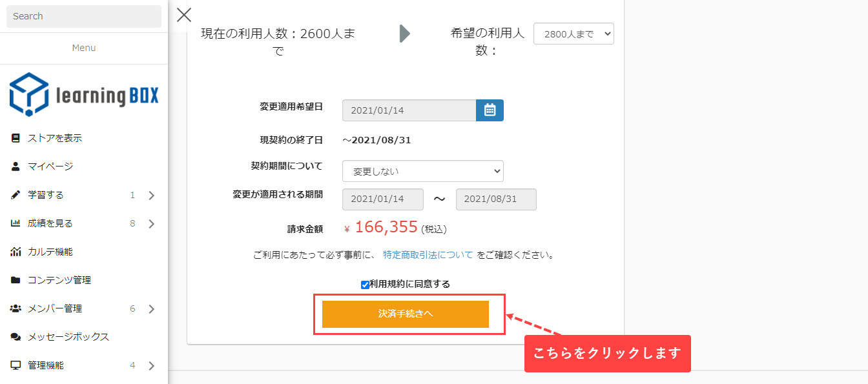Expand the 学習する submenu chevron

pyautogui.click(x=152, y=196)
